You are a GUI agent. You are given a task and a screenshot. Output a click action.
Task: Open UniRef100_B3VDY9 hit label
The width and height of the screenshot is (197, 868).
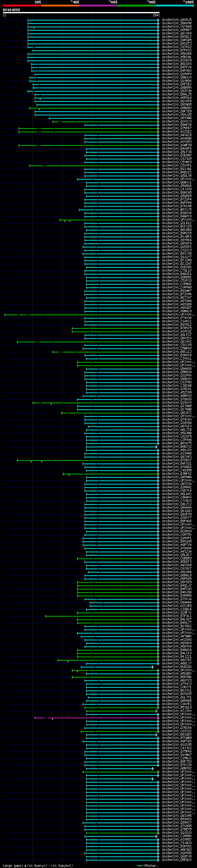(x=177, y=61)
